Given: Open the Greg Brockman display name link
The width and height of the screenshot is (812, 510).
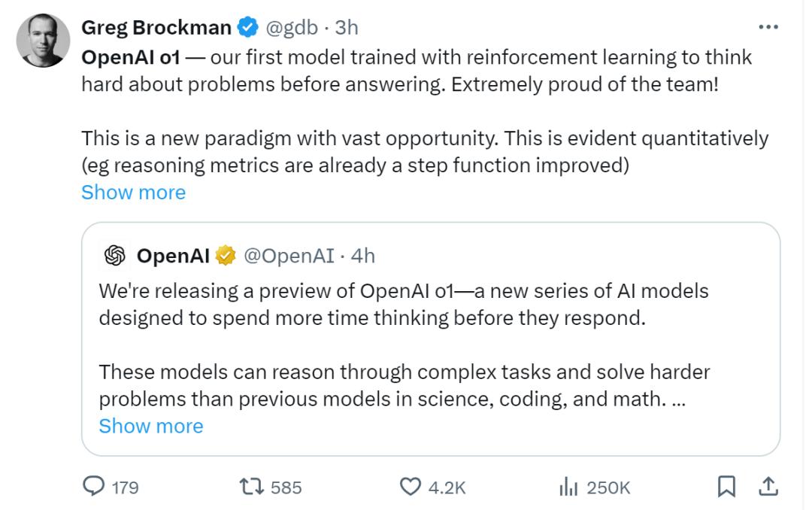Looking at the screenshot, I should coord(156,28).
